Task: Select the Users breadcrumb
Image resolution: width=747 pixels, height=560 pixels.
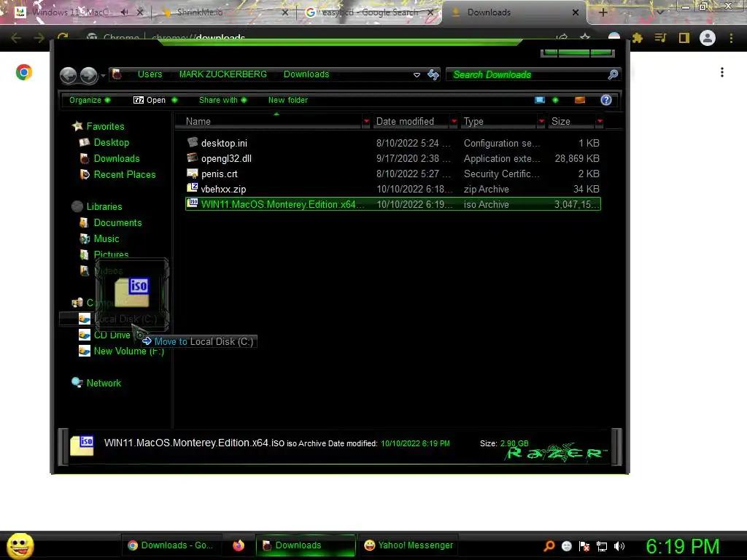Action: (x=150, y=74)
